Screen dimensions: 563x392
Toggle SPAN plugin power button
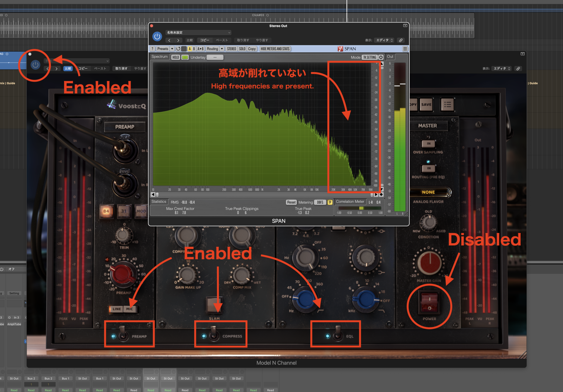pyautogui.click(x=157, y=37)
